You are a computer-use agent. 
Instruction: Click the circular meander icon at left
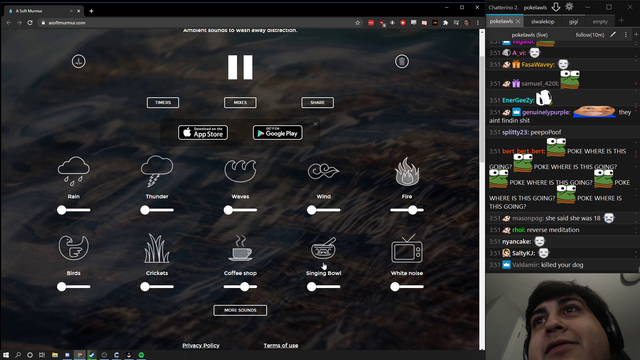coord(79,62)
